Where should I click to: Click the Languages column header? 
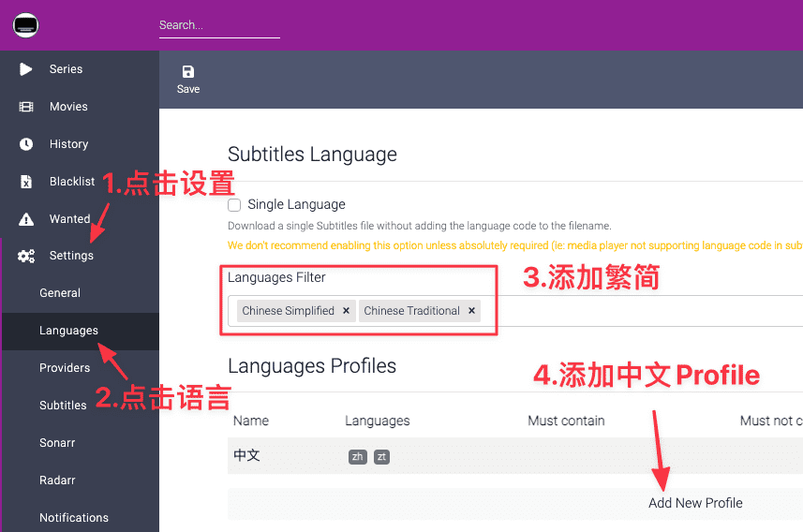pyautogui.click(x=378, y=421)
